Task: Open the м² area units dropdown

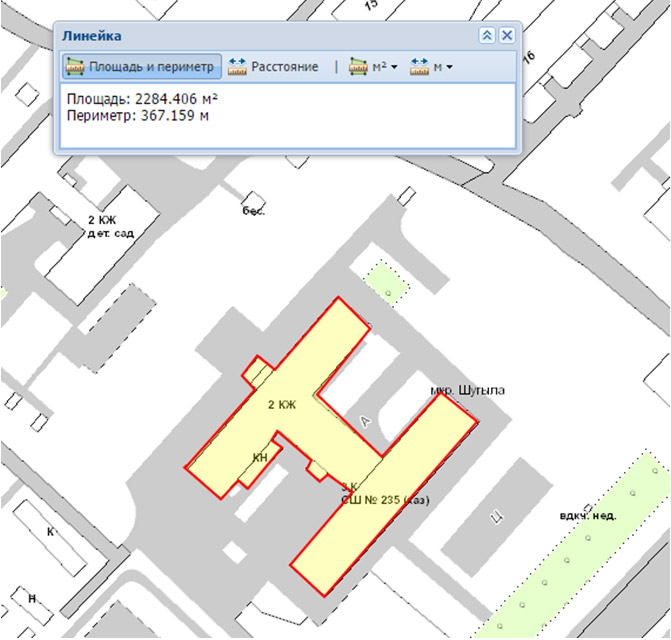Action: pyautogui.click(x=373, y=67)
